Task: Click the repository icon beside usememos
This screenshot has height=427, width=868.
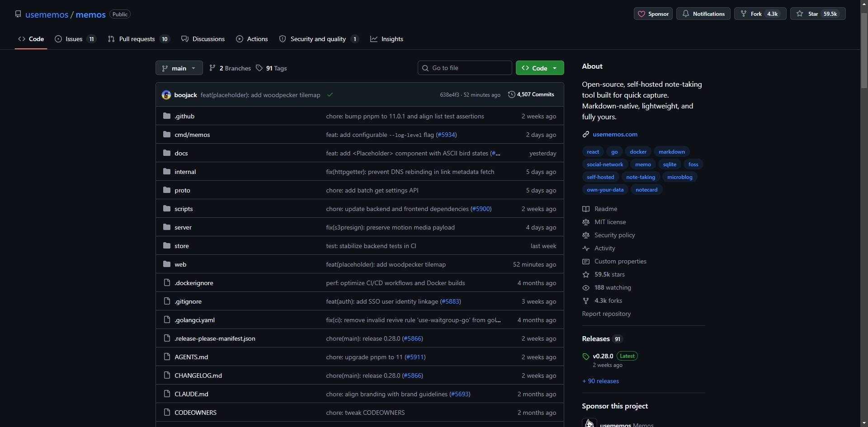Action: [18, 14]
